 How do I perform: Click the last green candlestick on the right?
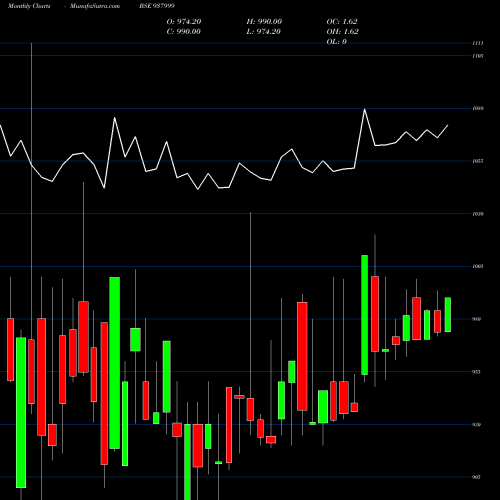[448, 315]
